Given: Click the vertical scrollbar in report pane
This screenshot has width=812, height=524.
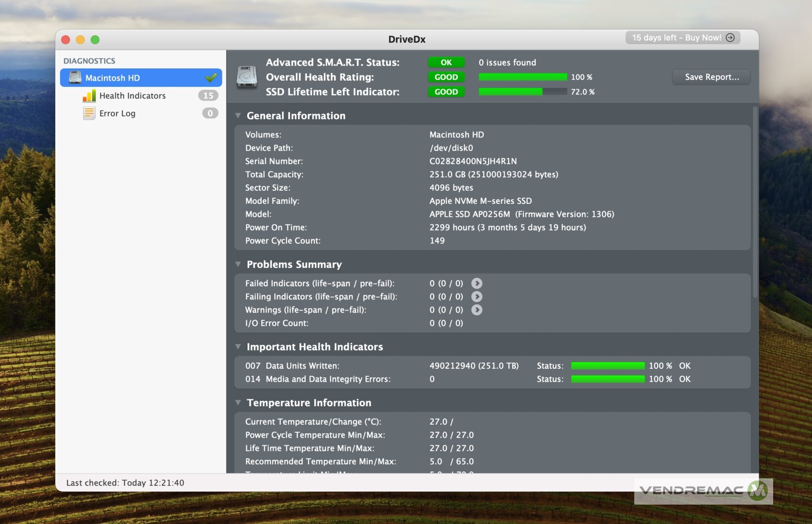Looking at the screenshot, I should coord(755,204).
